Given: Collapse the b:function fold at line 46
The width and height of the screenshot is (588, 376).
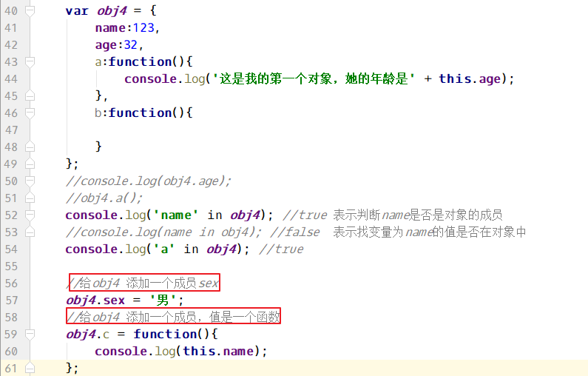Looking at the screenshot, I should click(30, 113).
